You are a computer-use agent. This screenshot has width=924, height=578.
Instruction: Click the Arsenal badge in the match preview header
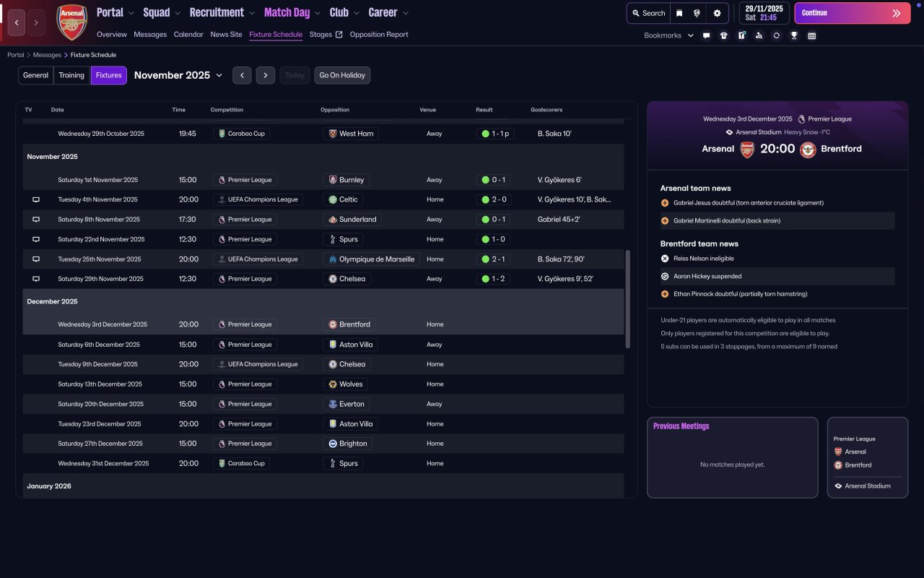747,149
